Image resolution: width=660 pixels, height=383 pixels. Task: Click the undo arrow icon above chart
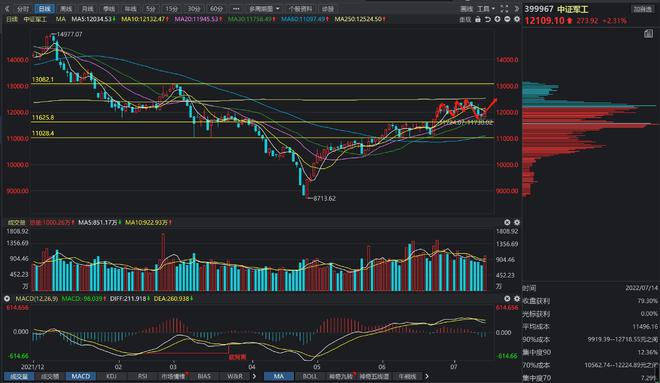[487, 19]
